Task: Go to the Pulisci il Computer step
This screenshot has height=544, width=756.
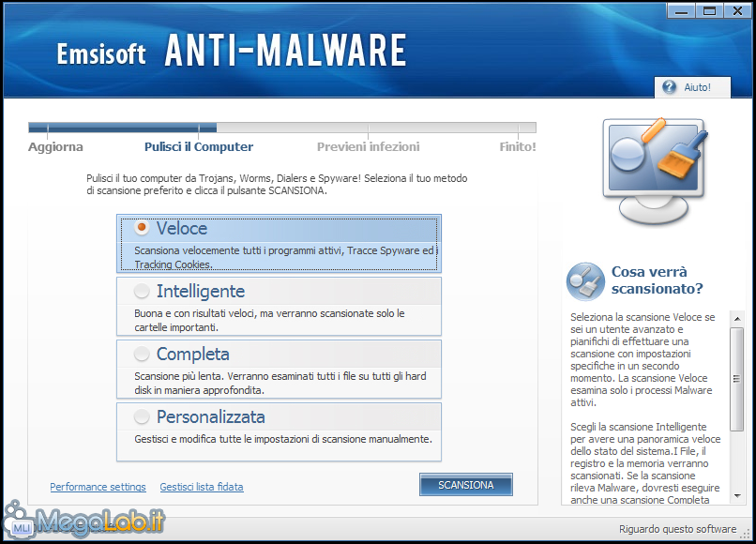Action: pyautogui.click(x=199, y=146)
